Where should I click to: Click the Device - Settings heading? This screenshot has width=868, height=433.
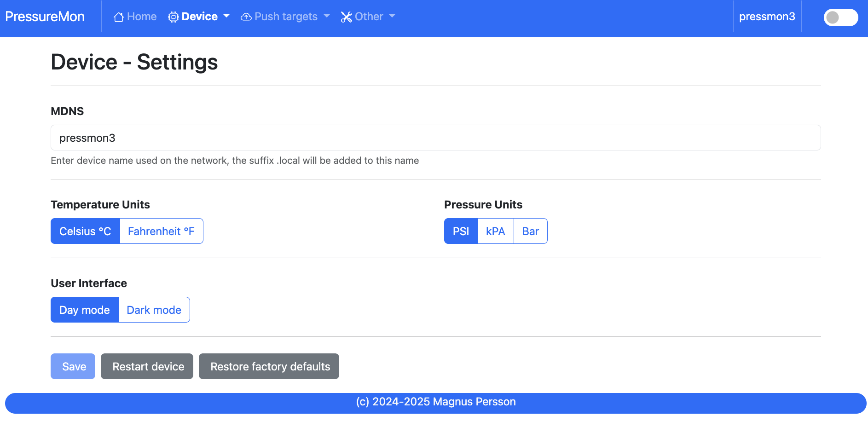click(x=134, y=62)
